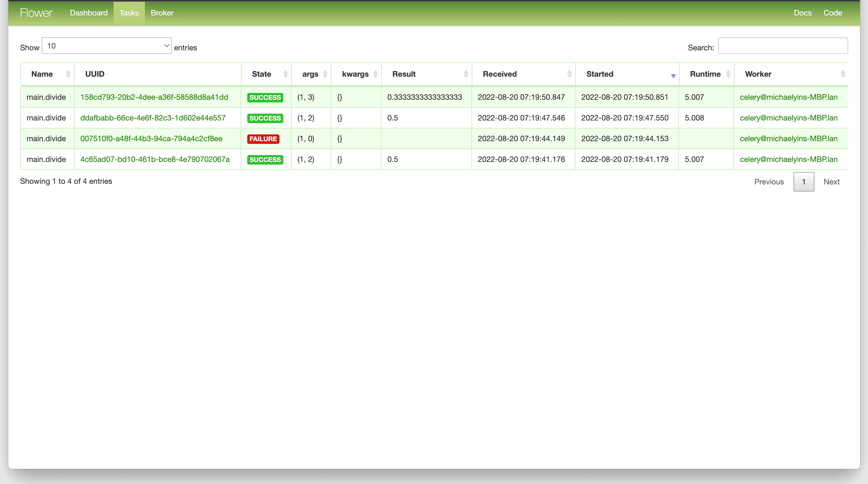Open worker link in 158cd793 row

(x=788, y=97)
